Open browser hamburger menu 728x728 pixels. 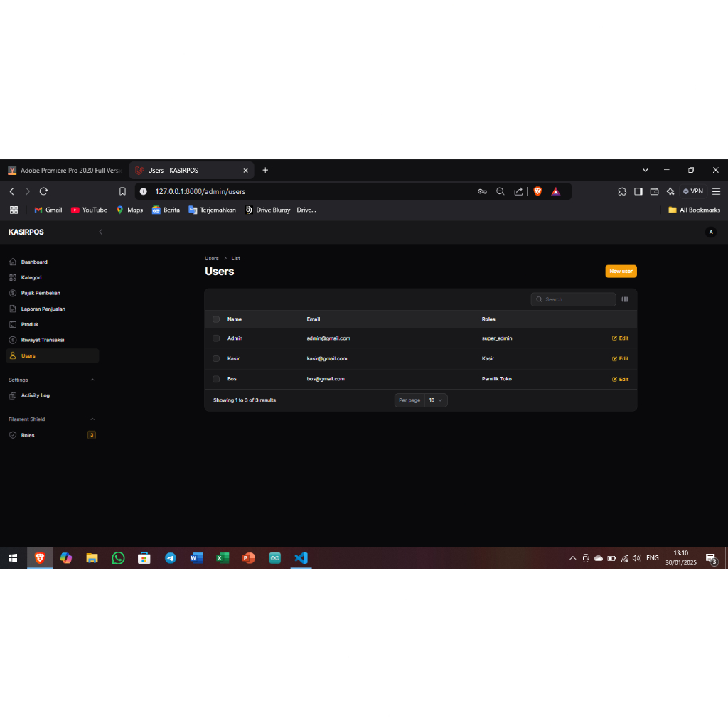pyautogui.click(x=717, y=191)
